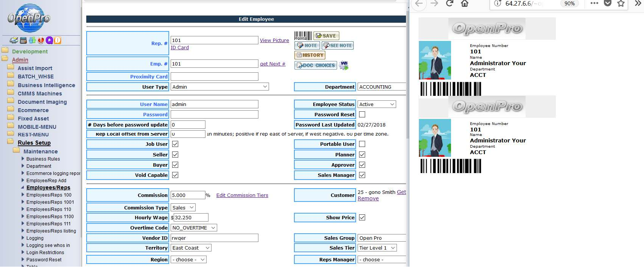This screenshot has width=644, height=267.
Task: Click the purple Q icon
Action: [x=49, y=41]
